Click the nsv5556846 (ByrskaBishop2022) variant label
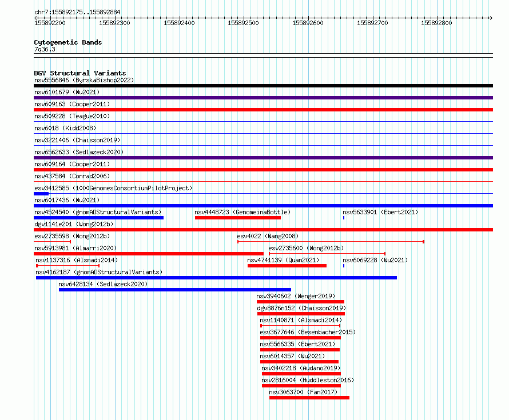The width and height of the screenshot is (509, 420). click(x=84, y=80)
